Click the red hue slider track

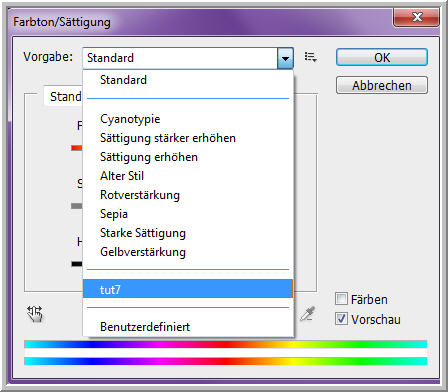pyautogui.click(x=77, y=148)
